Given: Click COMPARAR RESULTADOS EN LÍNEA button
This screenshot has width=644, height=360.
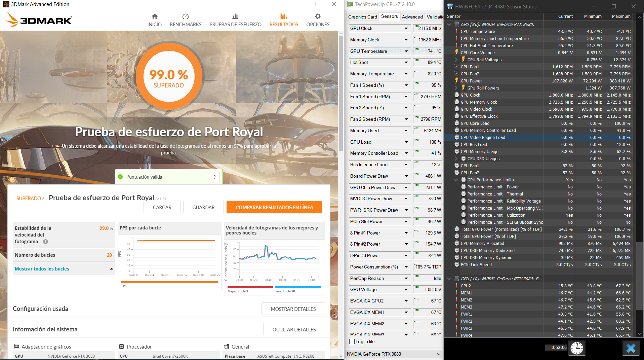Looking at the screenshot, I should click(x=274, y=207).
